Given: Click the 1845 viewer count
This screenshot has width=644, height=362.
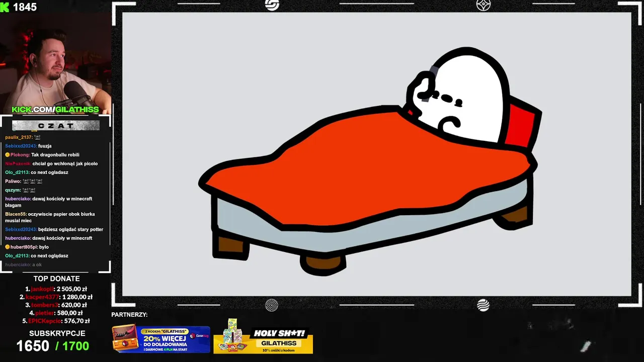Looking at the screenshot, I should tap(25, 7).
